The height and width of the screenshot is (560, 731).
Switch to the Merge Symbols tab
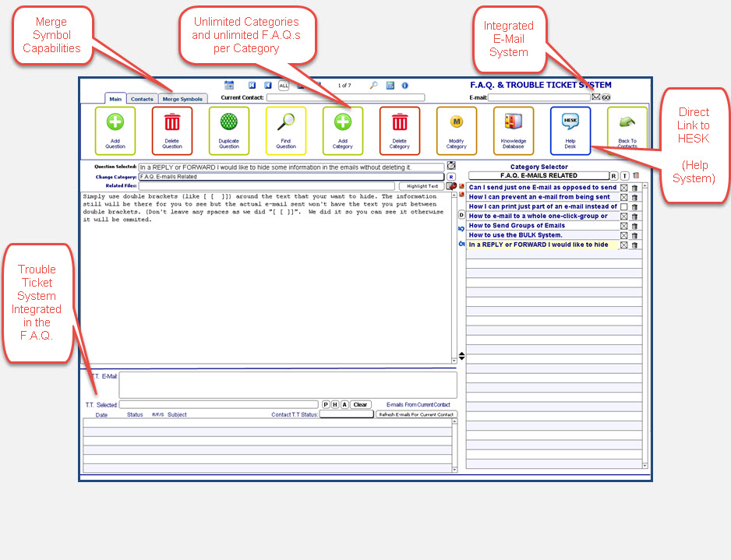[x=182, y=99]
